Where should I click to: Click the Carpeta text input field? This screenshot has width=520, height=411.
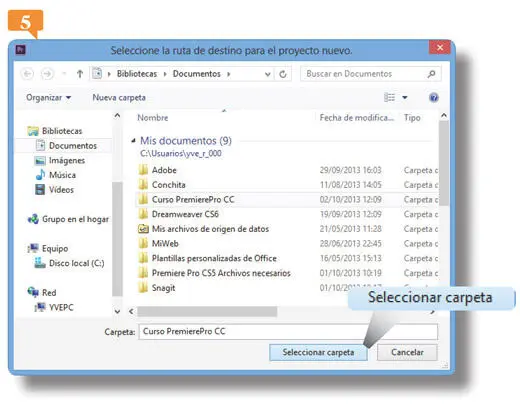(x=288, y=332)
